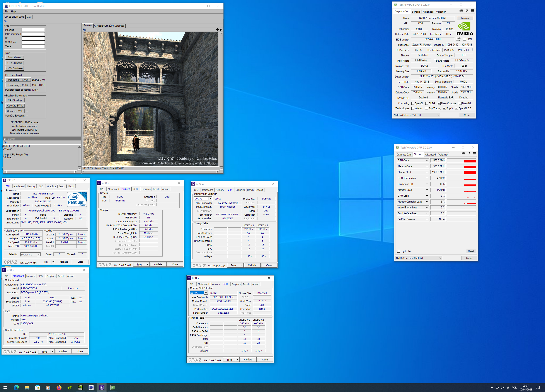Open GPU selector in GPU-Z Graphics Card window
The image size is (545, 392).
[x=416, y=115]
